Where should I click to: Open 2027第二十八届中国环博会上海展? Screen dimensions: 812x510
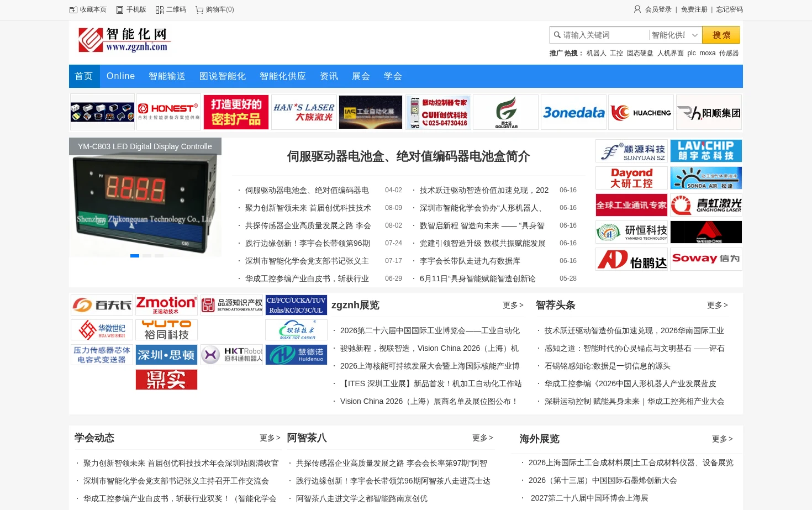(x=589, y=498)
